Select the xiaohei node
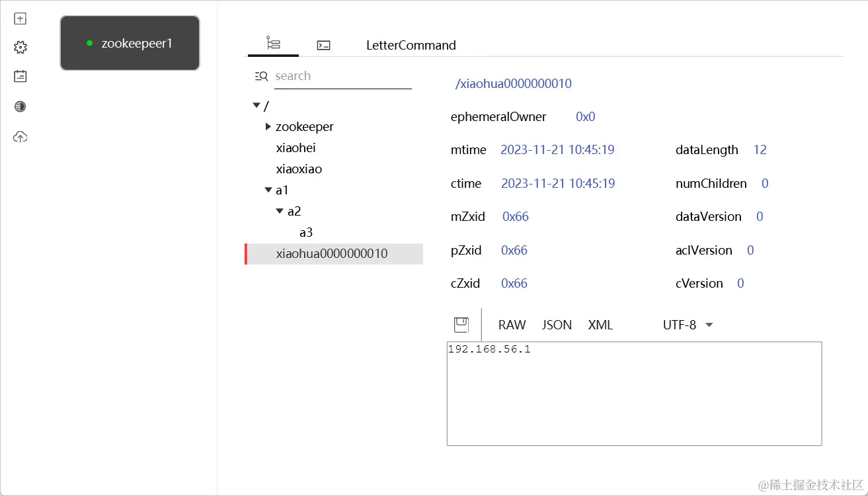 296,147
